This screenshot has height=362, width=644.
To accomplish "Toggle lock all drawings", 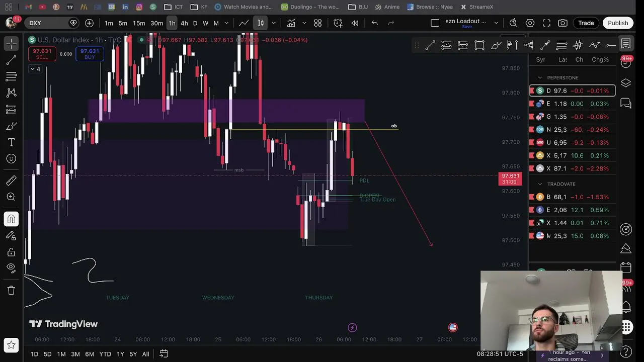I will pos(11,252).
